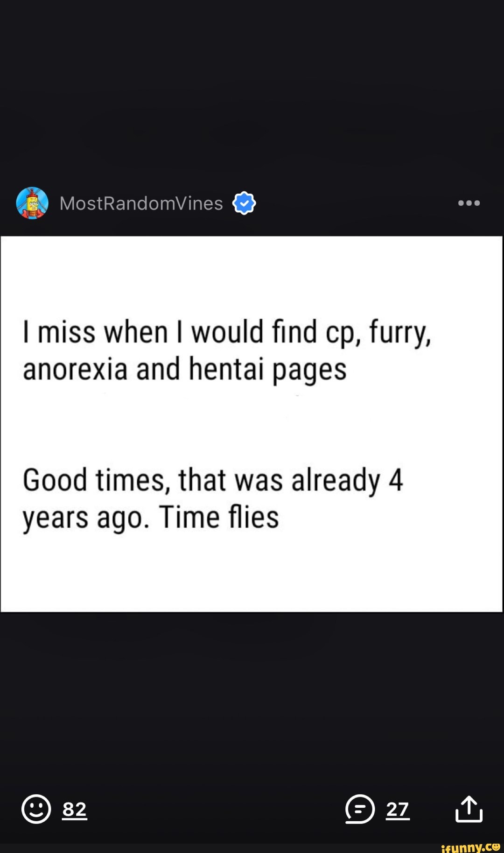This screenshot has width=504, height=853.
Task: Tap the smiley face reaction icon
Action: (36, 809)
